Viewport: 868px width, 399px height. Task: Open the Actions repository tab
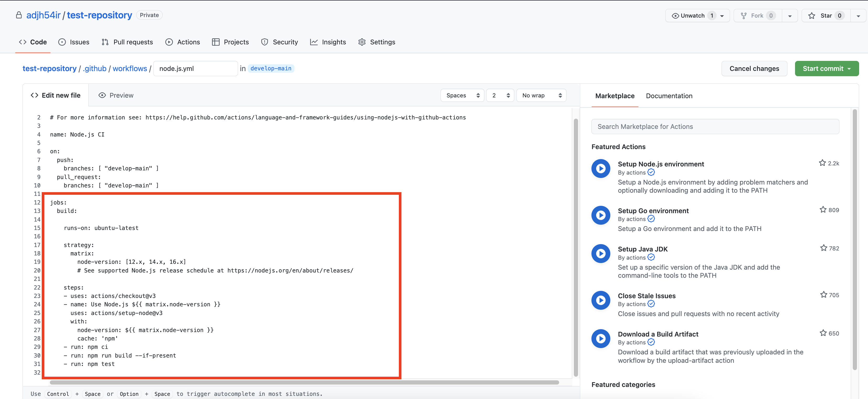(x=183, y=42)
